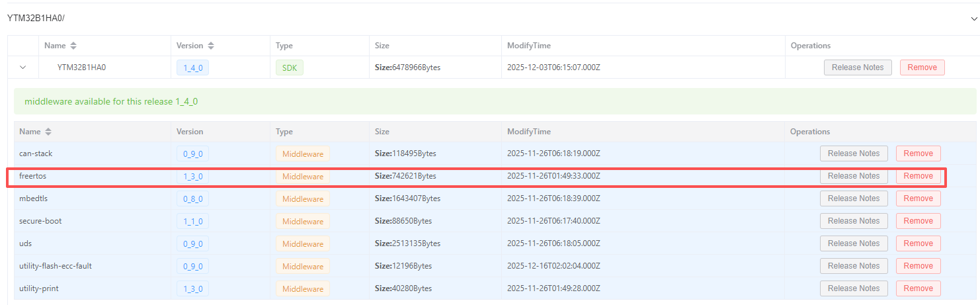Click the freertos 1_3_0 version tag

[x=192, y=177]
